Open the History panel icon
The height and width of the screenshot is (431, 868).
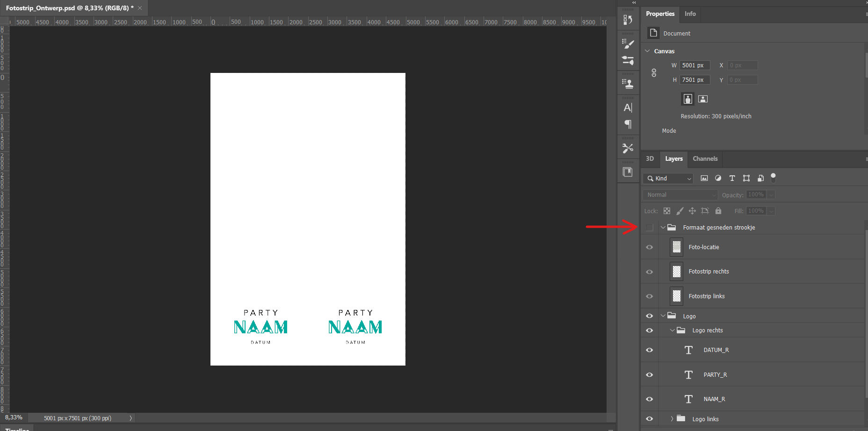(628, 20)
